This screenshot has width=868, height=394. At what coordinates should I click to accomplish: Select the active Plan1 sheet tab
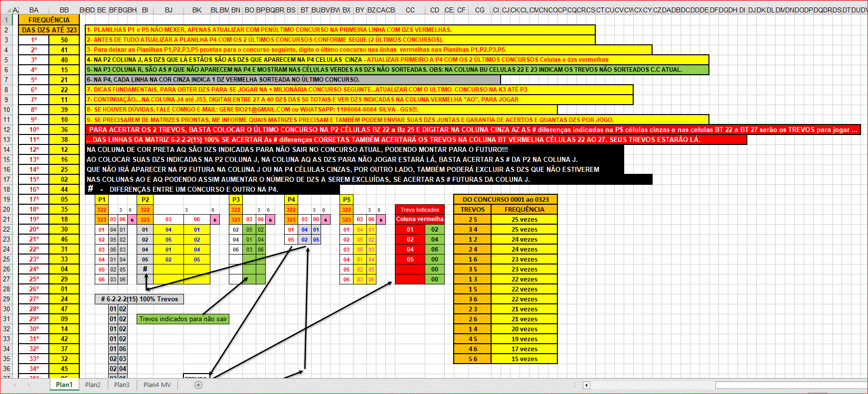pos(64,385)
